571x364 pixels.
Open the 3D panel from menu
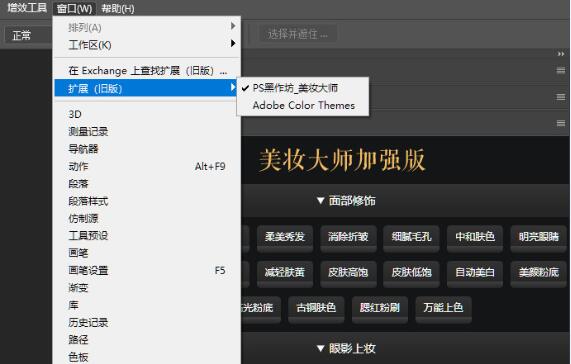(x=147, y=114)
